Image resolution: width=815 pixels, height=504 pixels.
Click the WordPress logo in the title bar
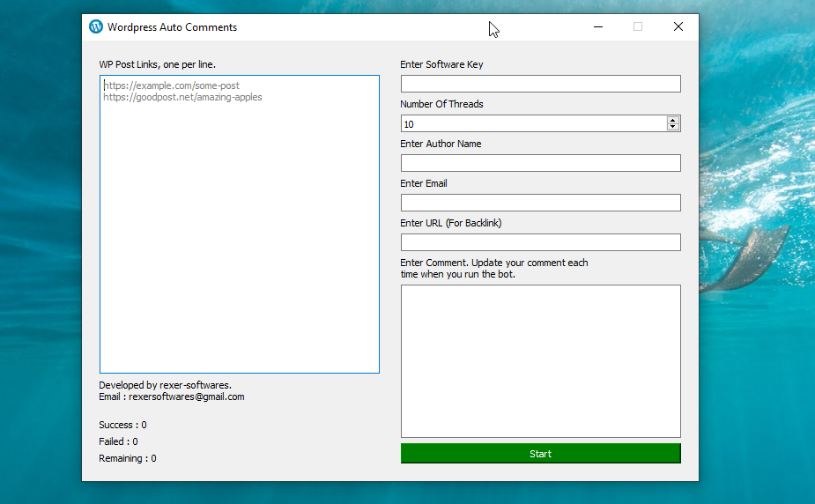96,26
